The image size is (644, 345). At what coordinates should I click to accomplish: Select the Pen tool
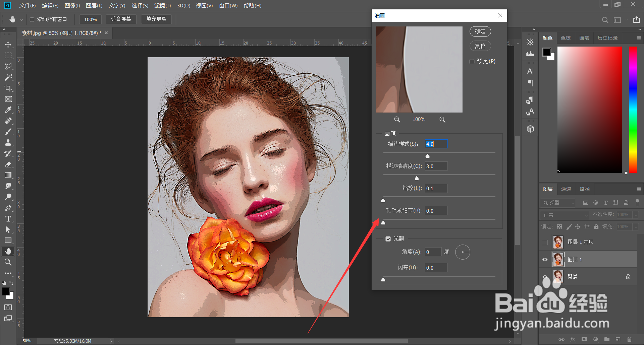click(8, 208)
